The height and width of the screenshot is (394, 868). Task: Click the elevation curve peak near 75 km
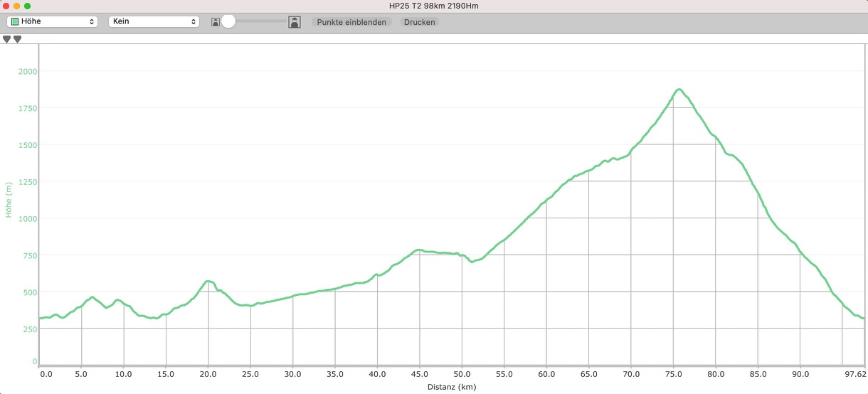tap(679, 90)
